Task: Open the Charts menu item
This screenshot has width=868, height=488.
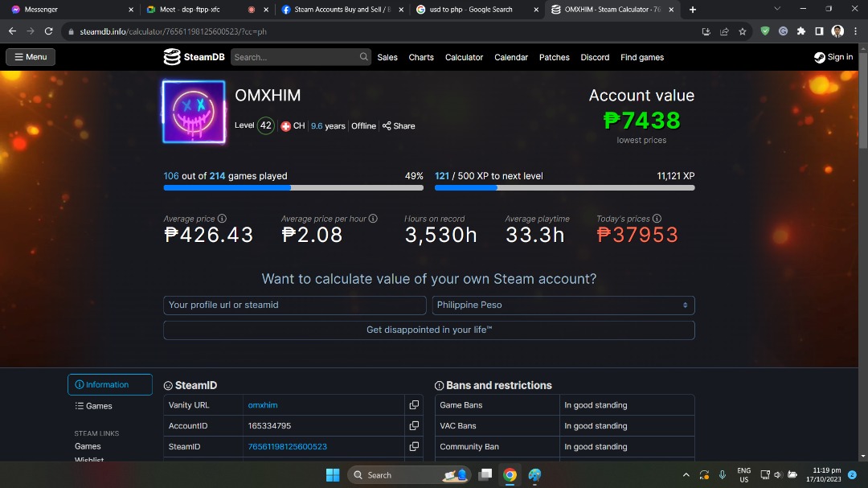Action: [x=421, y=57]
